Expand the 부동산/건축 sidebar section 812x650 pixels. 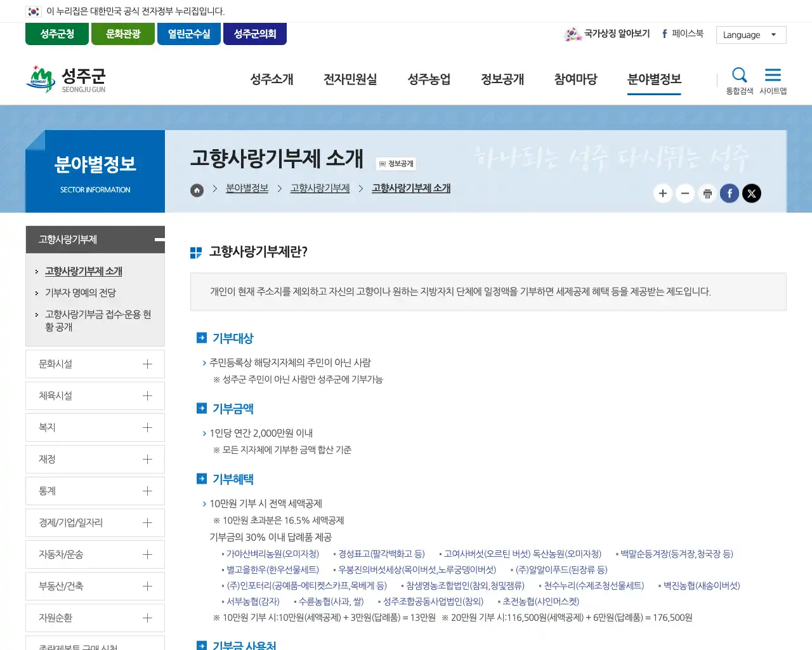(95, 586)
